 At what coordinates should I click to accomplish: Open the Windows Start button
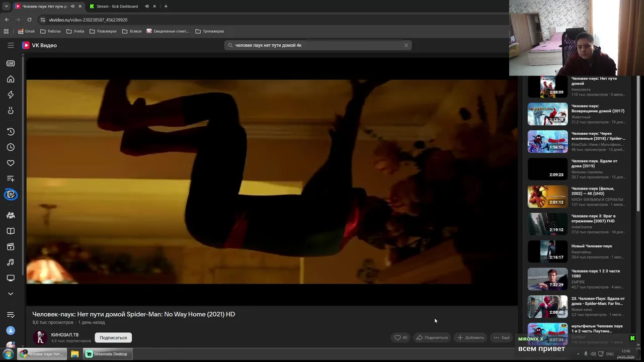(8, 354)
